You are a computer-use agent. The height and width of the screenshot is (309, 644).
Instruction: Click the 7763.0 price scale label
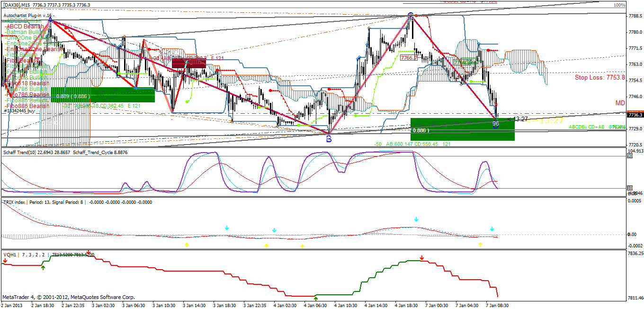pos(635,64)
